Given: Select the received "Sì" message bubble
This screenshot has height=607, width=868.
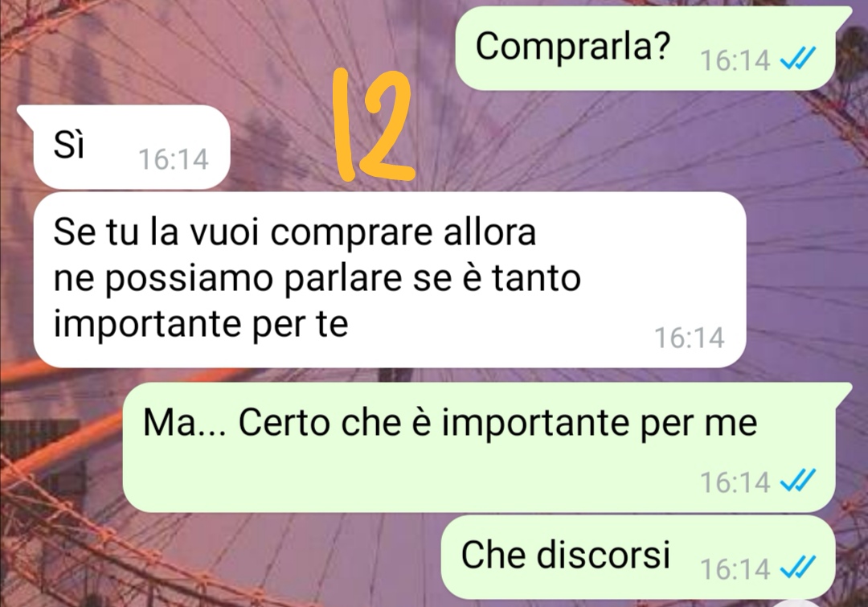Looking at the screenshot, I should pos(125,147).
